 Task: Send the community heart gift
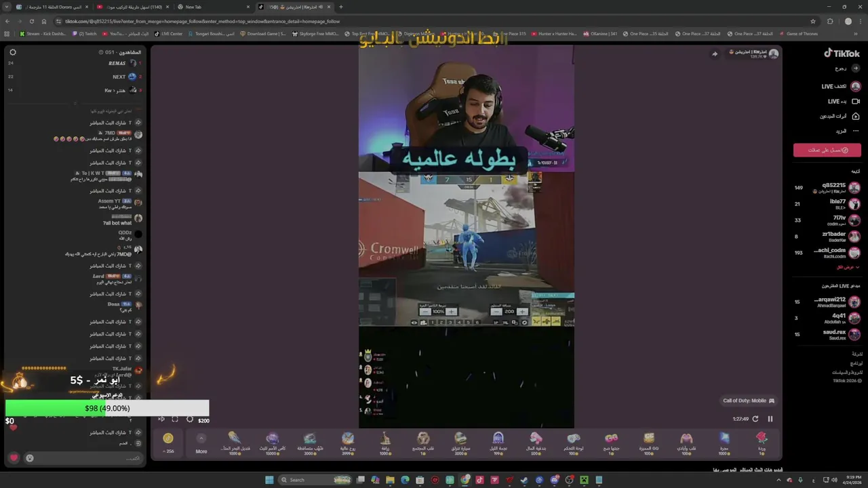pos(423,443)
